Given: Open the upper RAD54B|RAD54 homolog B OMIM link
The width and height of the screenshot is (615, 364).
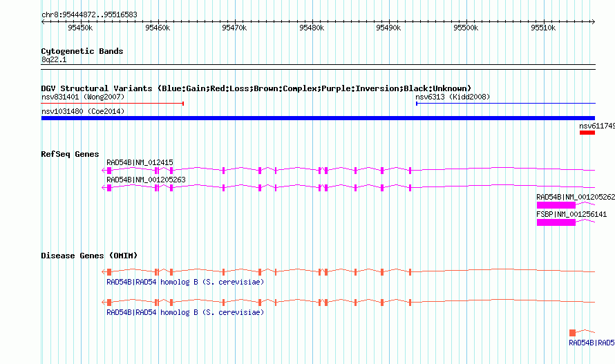Looking at the screenshot, I should point(185,282).
